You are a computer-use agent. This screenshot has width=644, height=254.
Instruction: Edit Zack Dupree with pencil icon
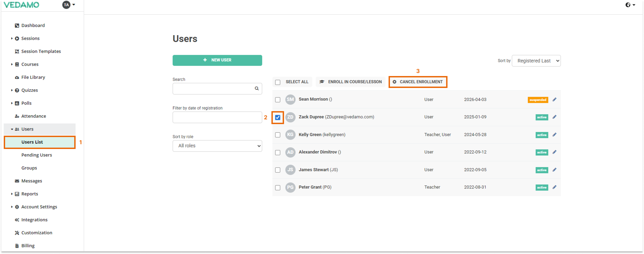coord(554,117)
